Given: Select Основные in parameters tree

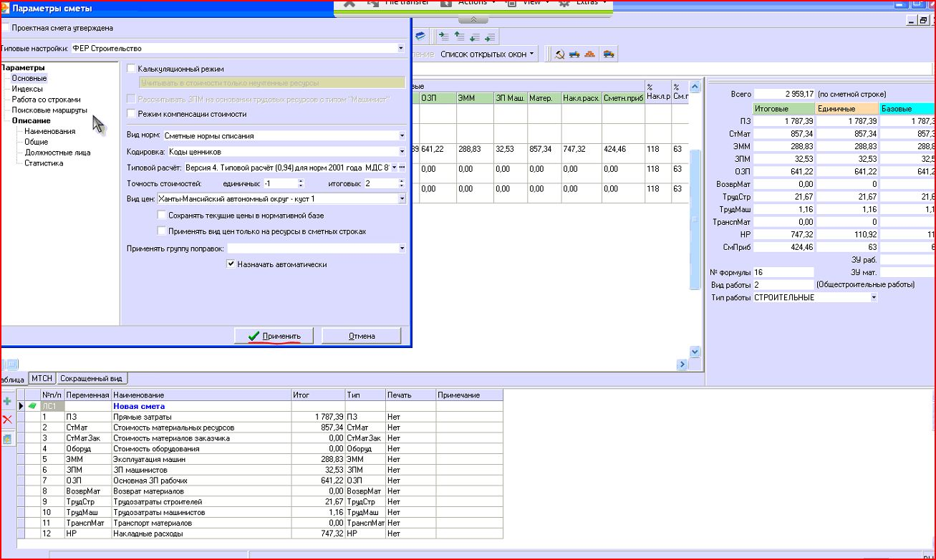Looking at the screenshot, I should (x=29, y=78).
